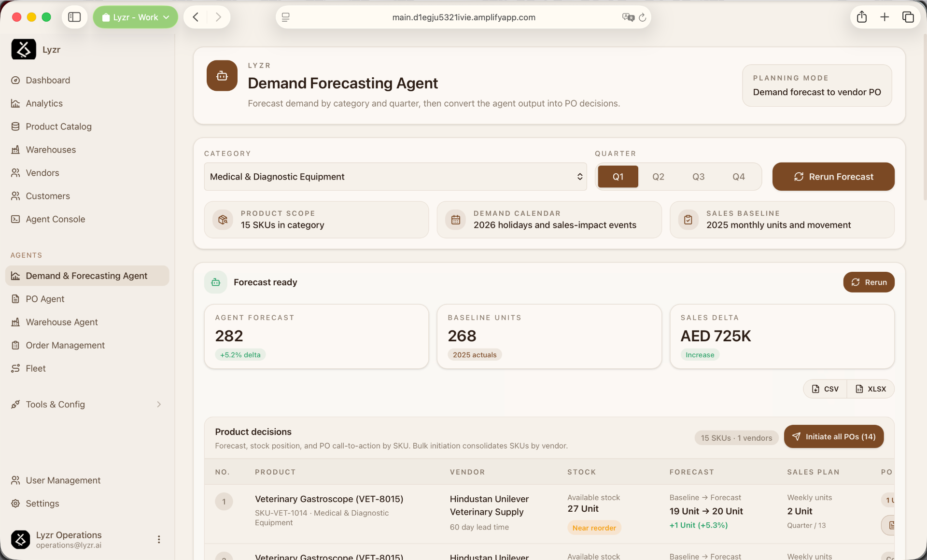Click the Lyzr logo in the sidebar
This screenshot has height=560, width=927.
(x=24, y=49)
